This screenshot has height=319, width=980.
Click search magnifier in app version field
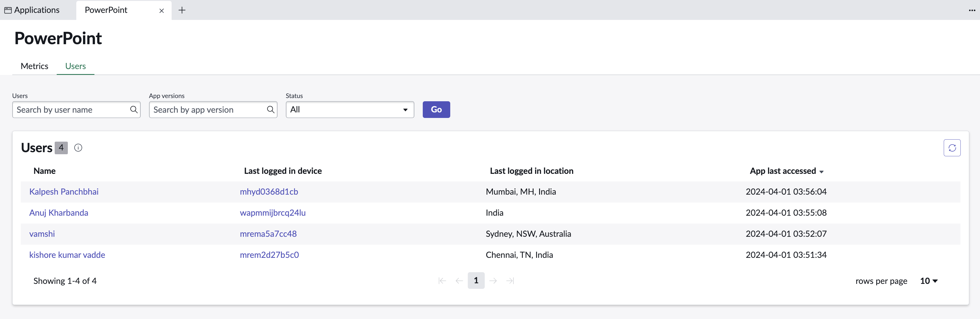[270, 110]
